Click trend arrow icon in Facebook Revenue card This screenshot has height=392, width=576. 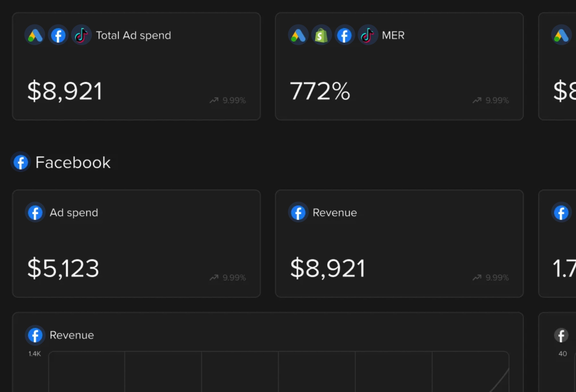477,277
